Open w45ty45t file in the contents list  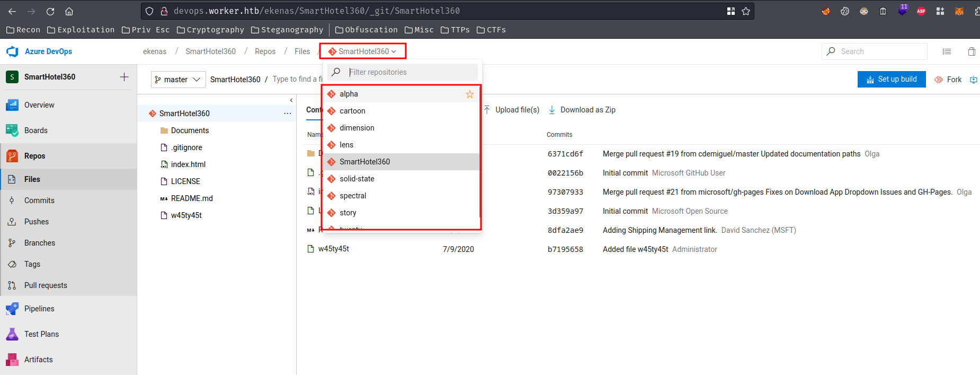[x=334, y=249]
